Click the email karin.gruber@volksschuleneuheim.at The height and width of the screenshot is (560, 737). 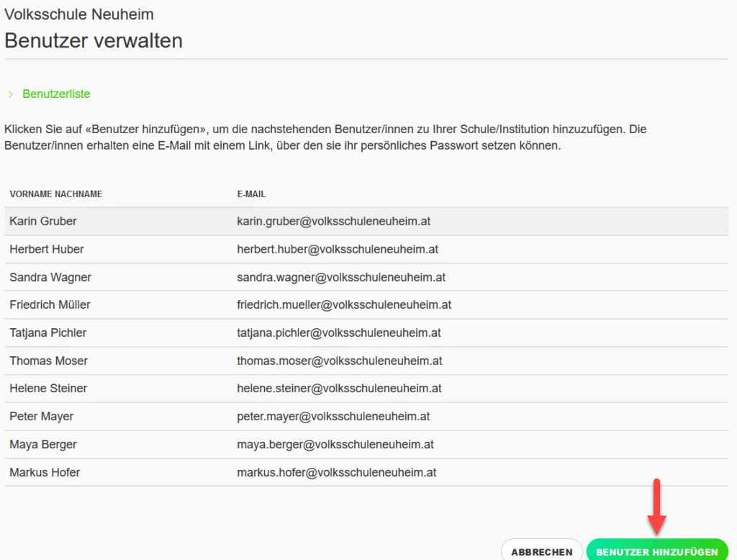pos(333,221)
